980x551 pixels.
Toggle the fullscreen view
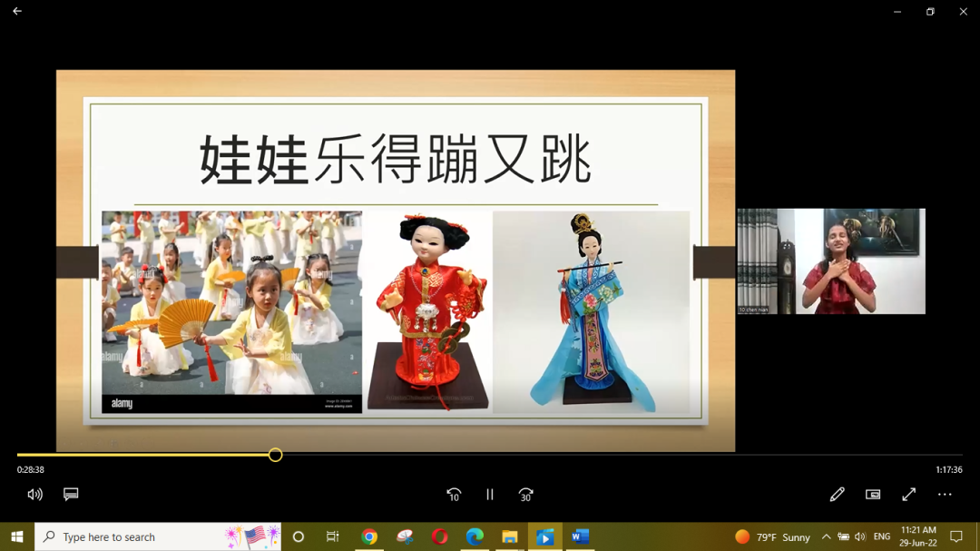[908, 495]
